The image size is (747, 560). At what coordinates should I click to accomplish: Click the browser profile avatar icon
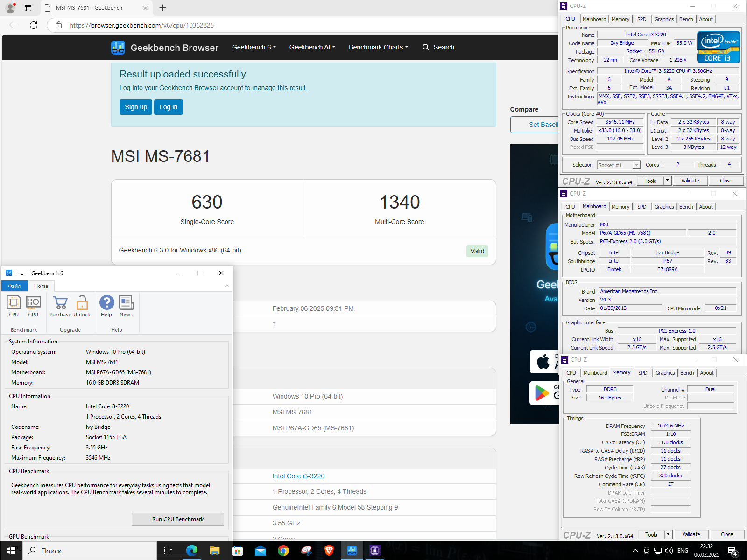click(10, 8)
